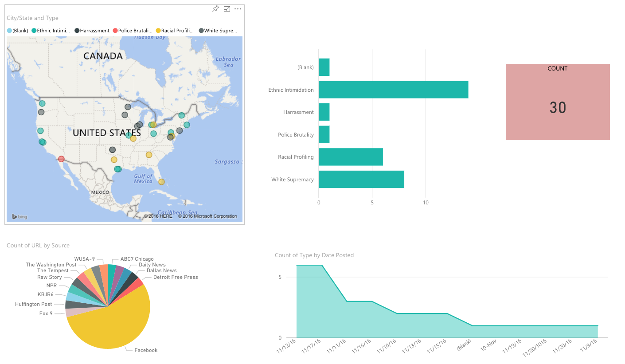625x364 pixels.
Task: Click the Detroit Free Press pie label
Action: click(x=176, y=277)
